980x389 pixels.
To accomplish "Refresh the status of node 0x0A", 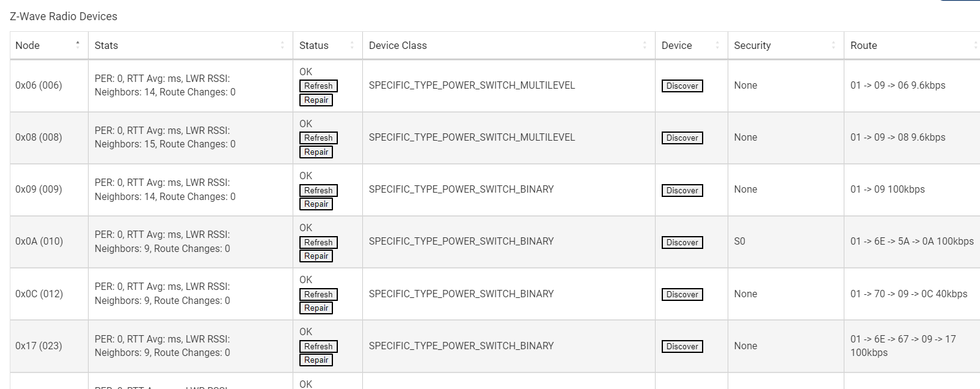I will click(x=318, y=242).
